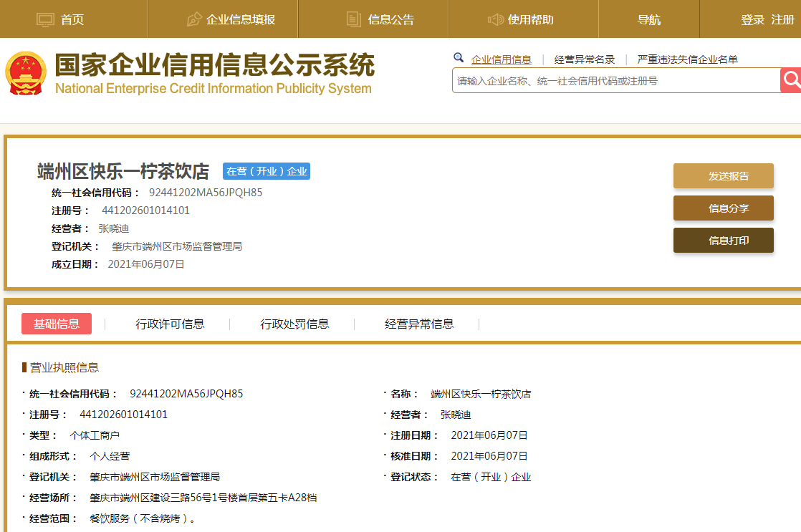Click the 登录 link

pyautogui.click(x=752, y=20)
